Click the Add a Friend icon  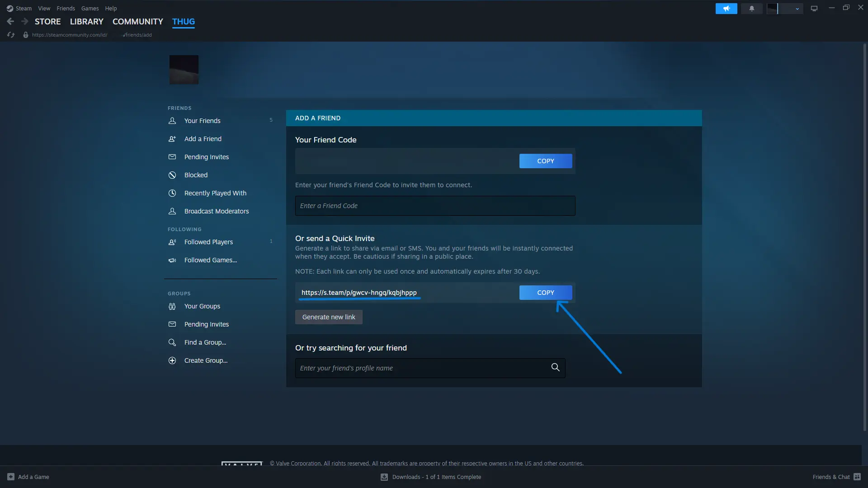pos(172,139)
